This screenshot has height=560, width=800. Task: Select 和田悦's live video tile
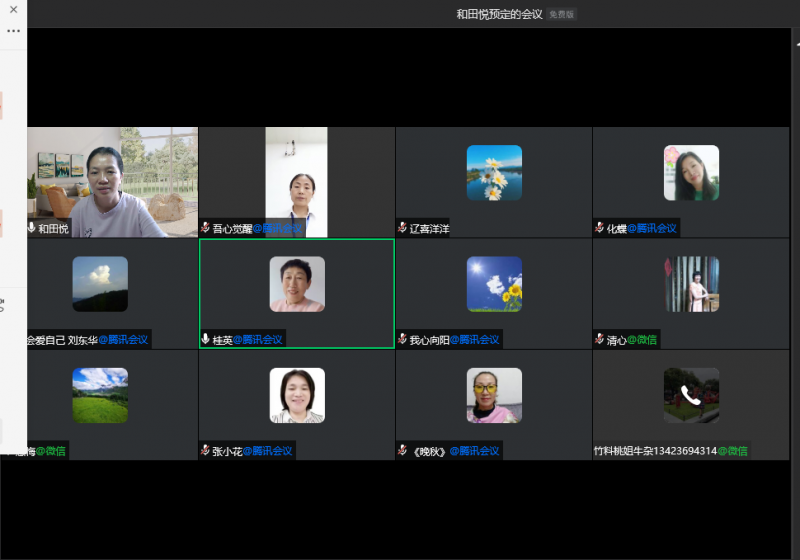112,180
